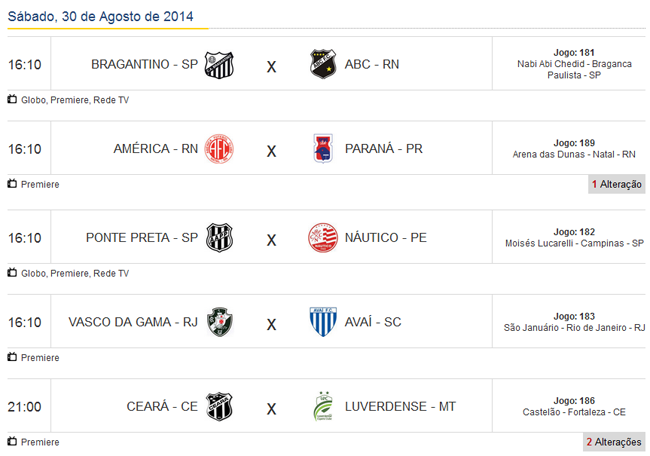Open the '1 Alteração' badge
Screen dimensions: 650x456
click(616, 184)
